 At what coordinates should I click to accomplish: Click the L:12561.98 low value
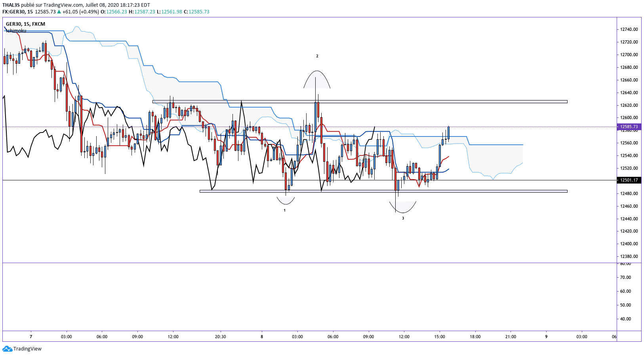tap(170, 11)
